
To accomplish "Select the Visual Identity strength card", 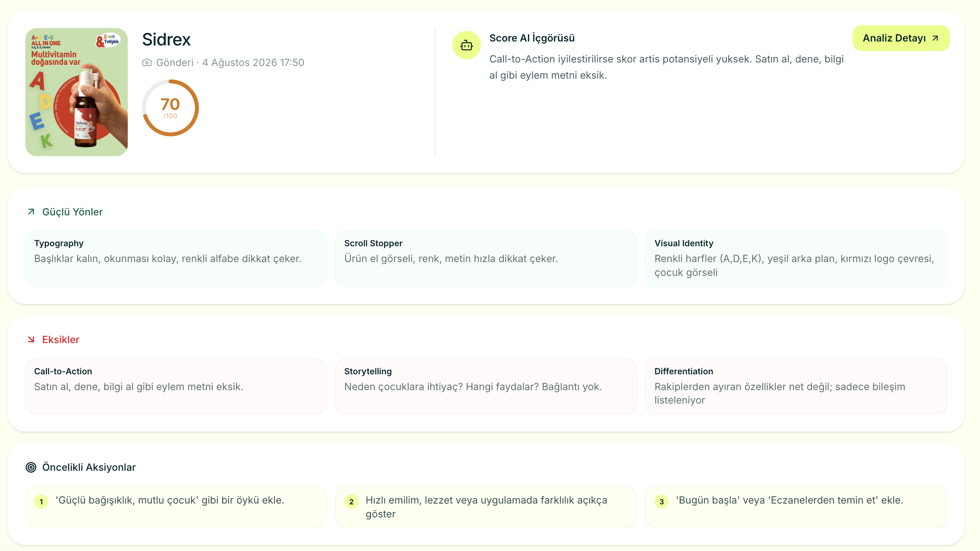I will click(x=796, y=259).
